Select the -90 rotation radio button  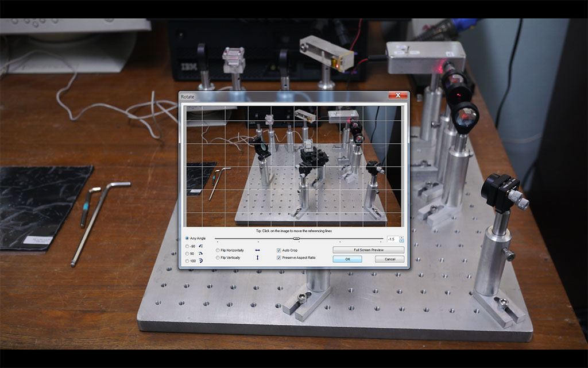coord(187,246)
